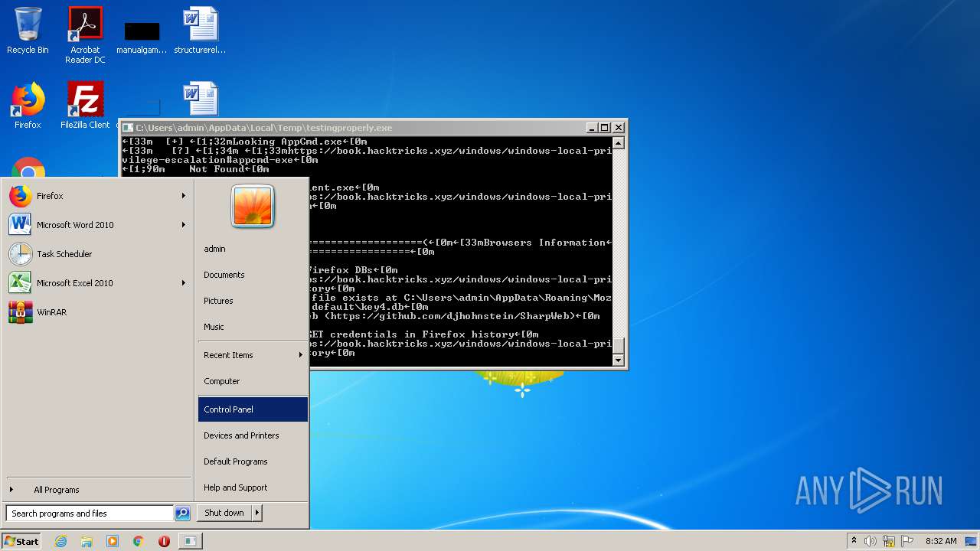Click Microsoft Word 2010 icon in Start menu
The width and height of the screenshot is (980, 551).
(x=21, y=225)
